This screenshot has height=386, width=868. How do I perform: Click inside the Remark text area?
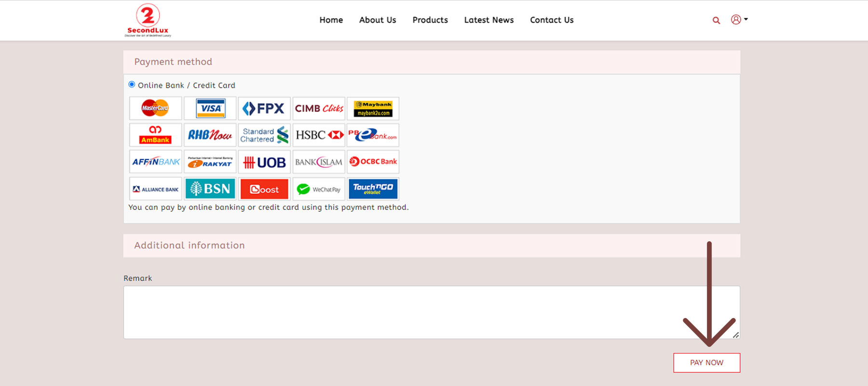(x=432, y=312)
